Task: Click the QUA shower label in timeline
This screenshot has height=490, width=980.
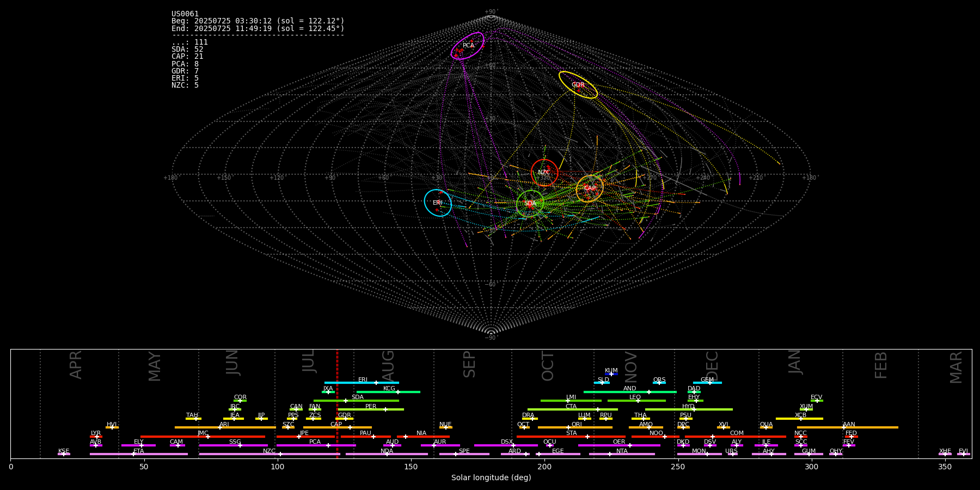Action: (x=766, y=425)
